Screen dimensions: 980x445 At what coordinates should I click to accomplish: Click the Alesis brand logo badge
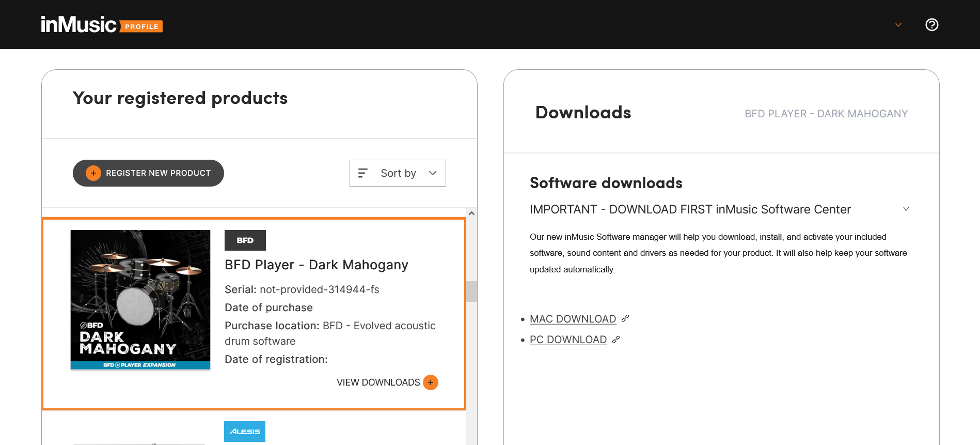[244, 432]
